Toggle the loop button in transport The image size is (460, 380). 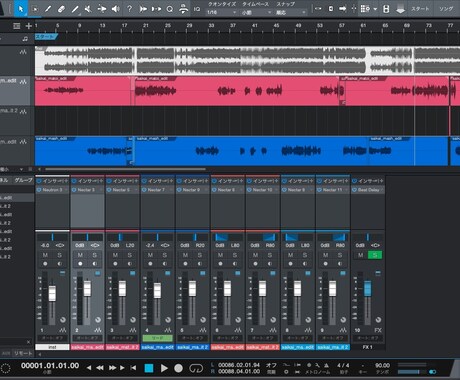click(x=196, y=368)
